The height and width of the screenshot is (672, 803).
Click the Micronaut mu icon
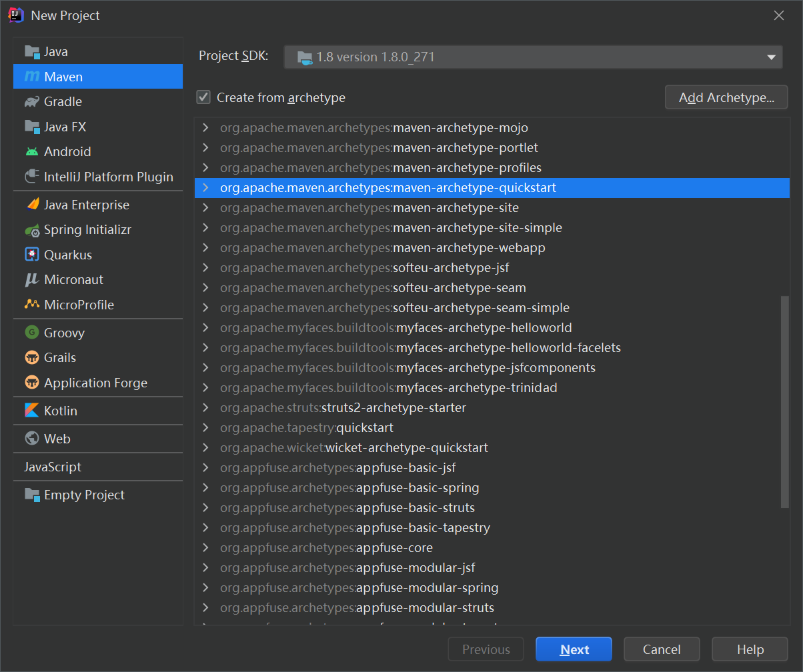click(31, 280)
